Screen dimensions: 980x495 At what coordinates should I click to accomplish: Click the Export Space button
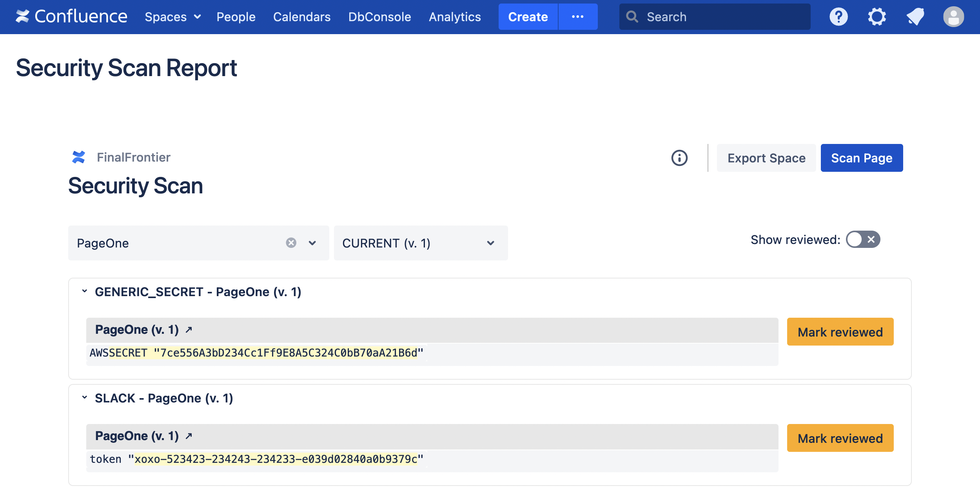click(766, 158)
